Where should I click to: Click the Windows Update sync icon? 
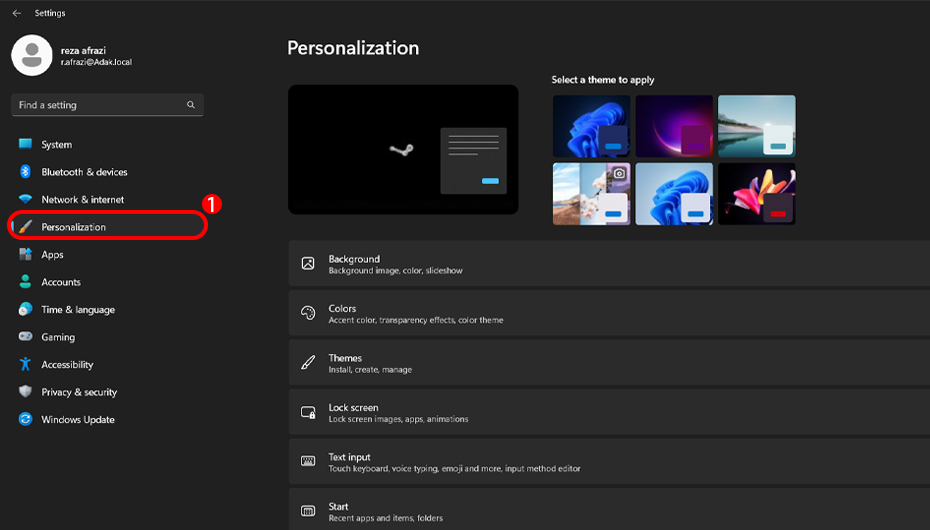click(25, 419)
